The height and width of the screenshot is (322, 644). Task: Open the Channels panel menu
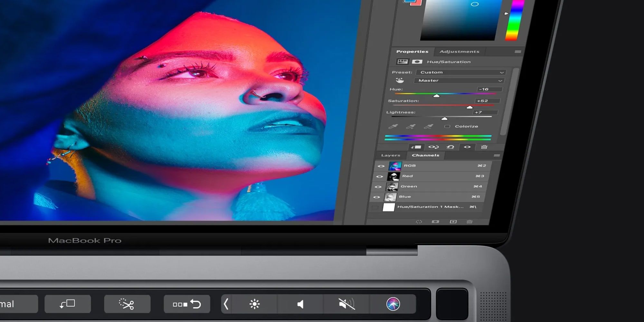point(497,156)
